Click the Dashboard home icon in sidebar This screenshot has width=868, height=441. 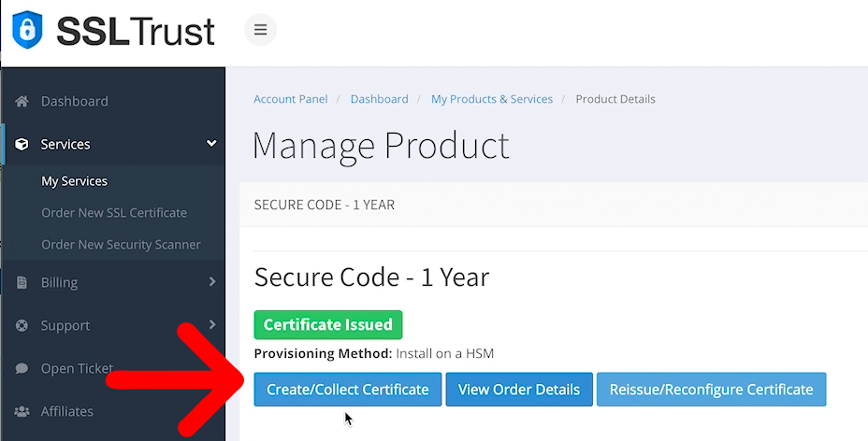(22, 101)
